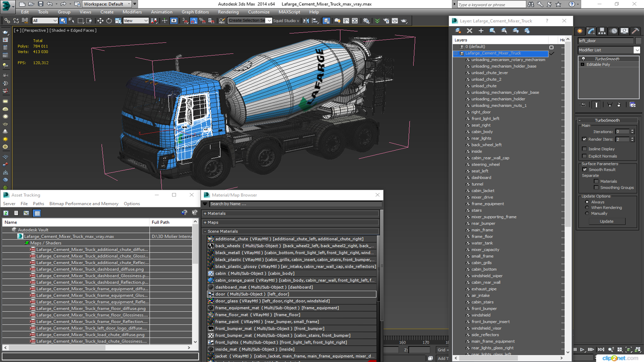Toggle Explicit Normals checkbox

(x=584, y=156)
